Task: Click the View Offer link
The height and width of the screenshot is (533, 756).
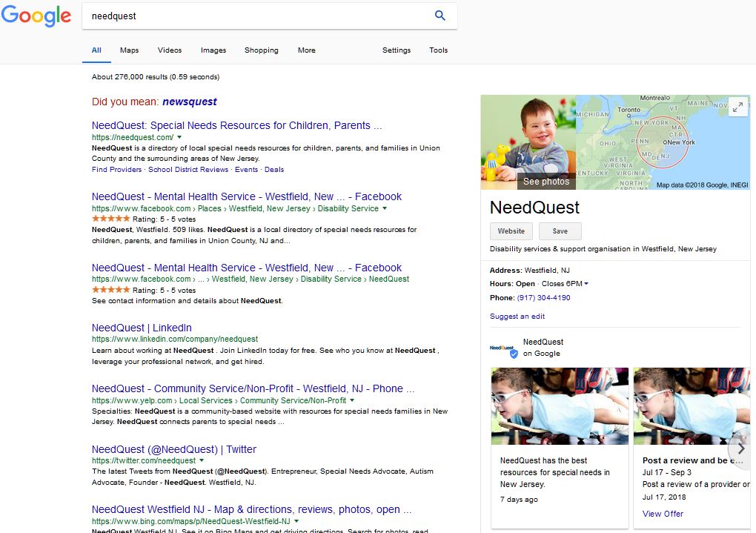Action: pos(663,514)
